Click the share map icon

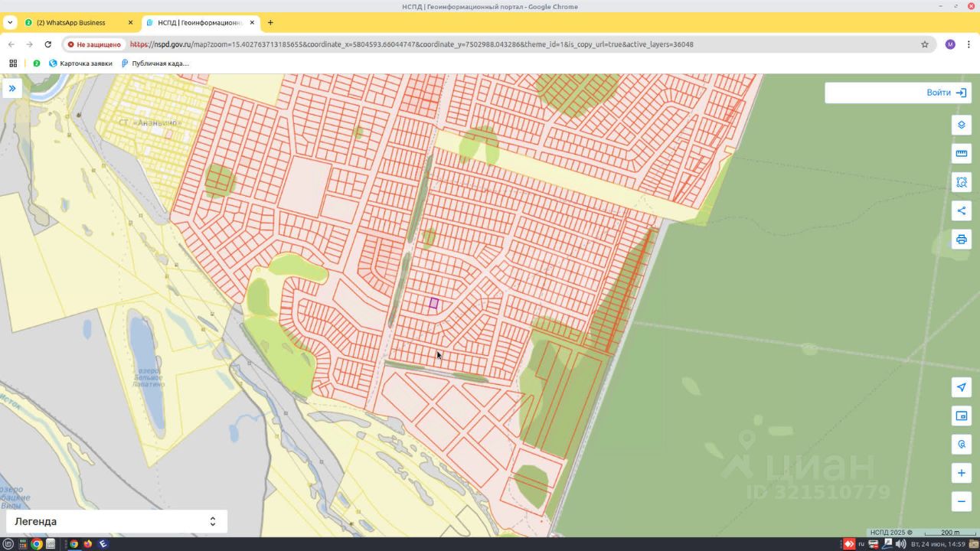(x=962, y=211)
